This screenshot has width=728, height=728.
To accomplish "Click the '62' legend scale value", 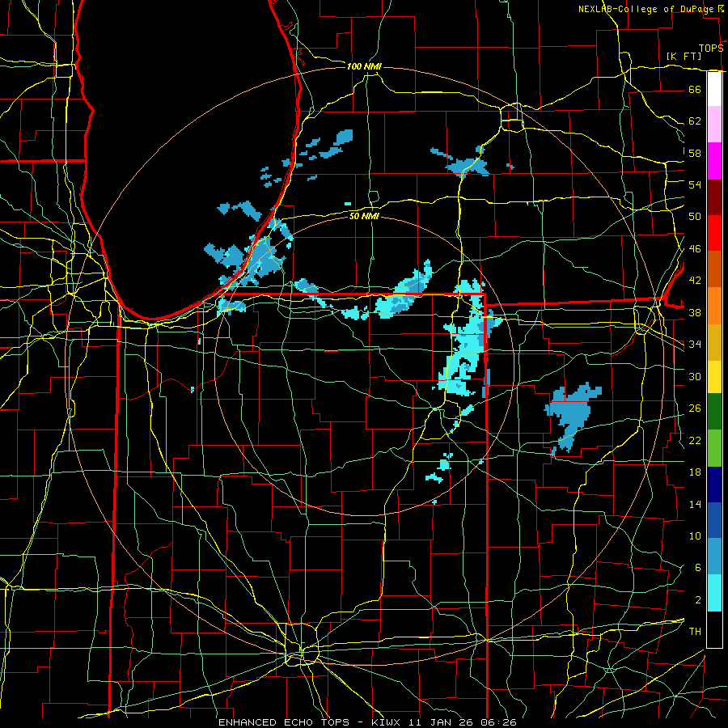I will (x=695, y=121).
